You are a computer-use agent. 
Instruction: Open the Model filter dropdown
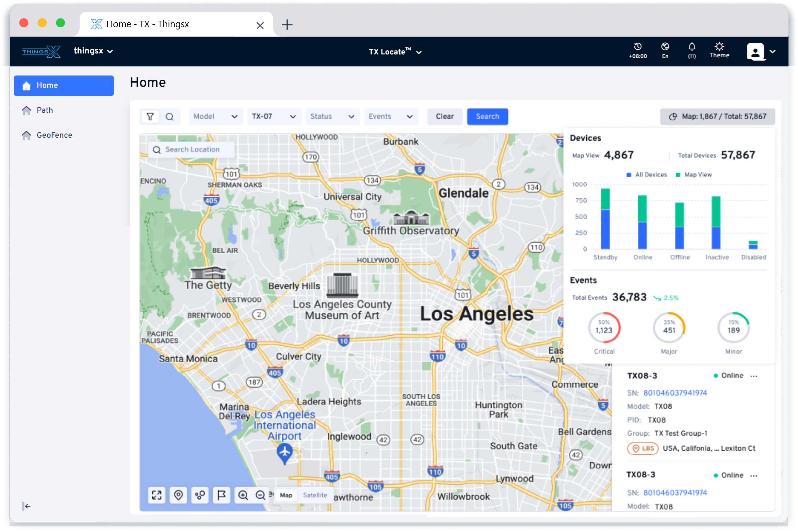(x=216, y=117)
